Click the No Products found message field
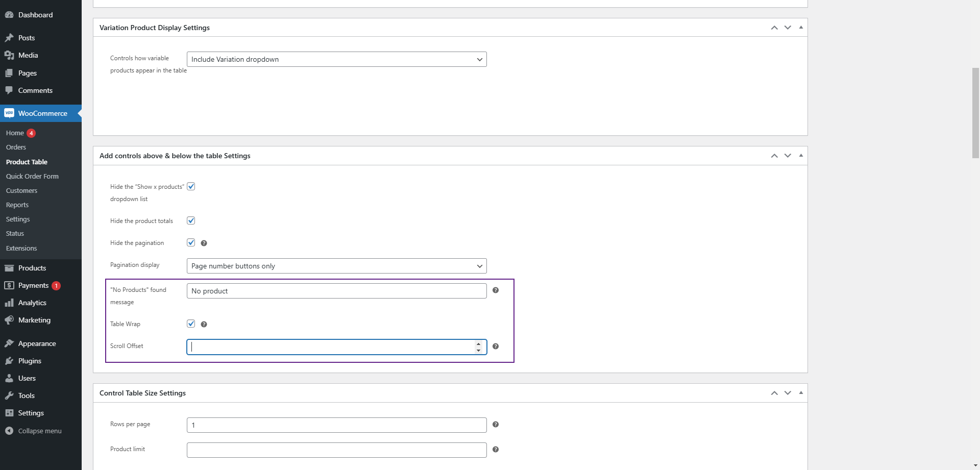 pyautogui.click(x=337, y=291)
